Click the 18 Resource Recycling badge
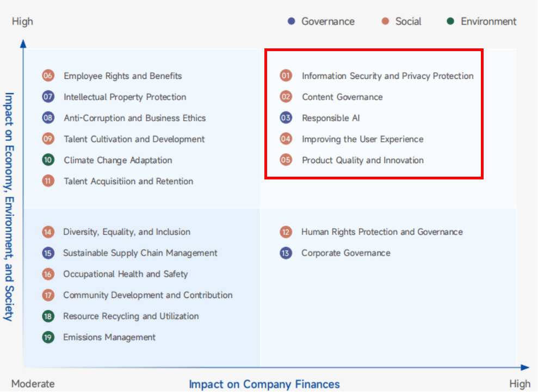Image resolution: width=538 pixels, height=392 pixels. click(48, 316)
